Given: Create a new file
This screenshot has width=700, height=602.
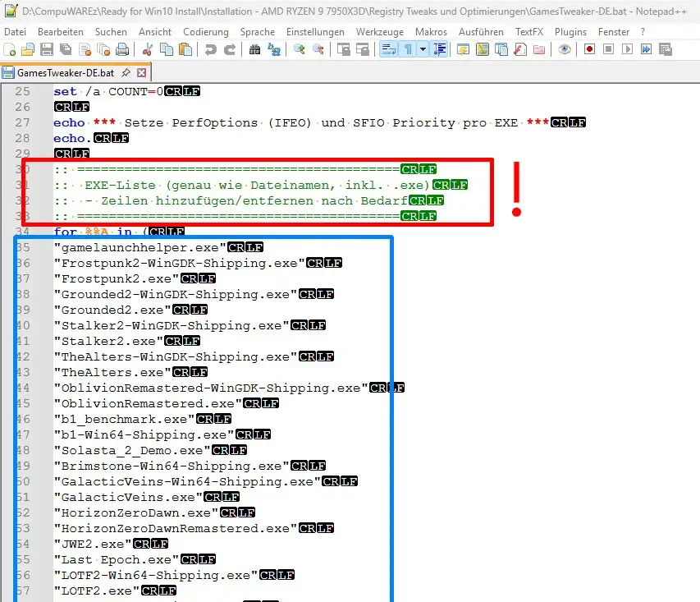Looking at the screenshot, I should coord(8,50).
